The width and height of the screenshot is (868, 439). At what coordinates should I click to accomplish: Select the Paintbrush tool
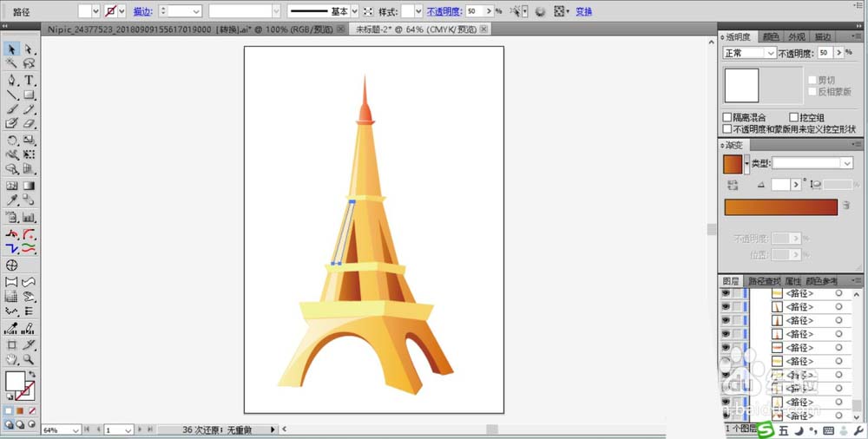(11, 109)
